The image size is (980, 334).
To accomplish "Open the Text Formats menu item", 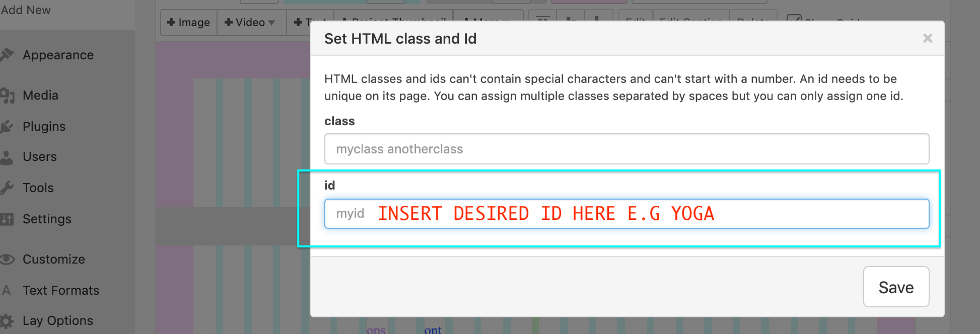I will (60, 290).
